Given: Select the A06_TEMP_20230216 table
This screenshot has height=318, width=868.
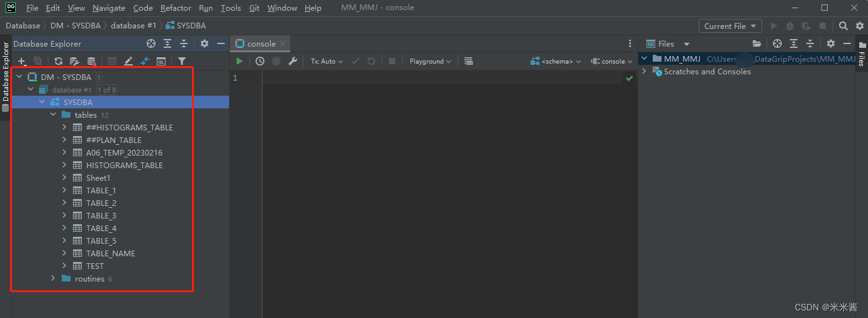Looking at the screenshot, I should (124, 152).
